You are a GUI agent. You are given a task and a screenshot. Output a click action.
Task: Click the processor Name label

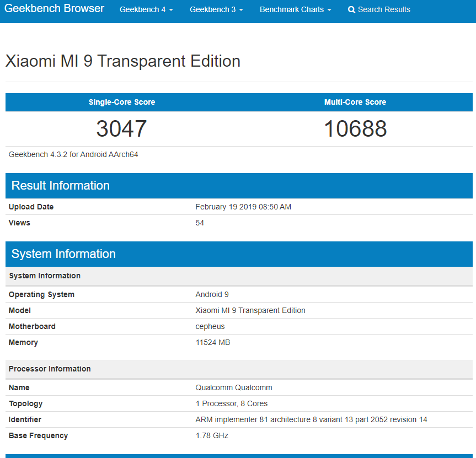click(x=19, y=387)
